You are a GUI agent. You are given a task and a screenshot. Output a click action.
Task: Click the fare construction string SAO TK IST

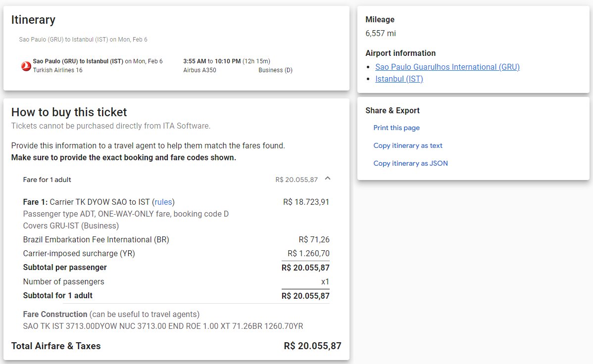click(163, 326)
